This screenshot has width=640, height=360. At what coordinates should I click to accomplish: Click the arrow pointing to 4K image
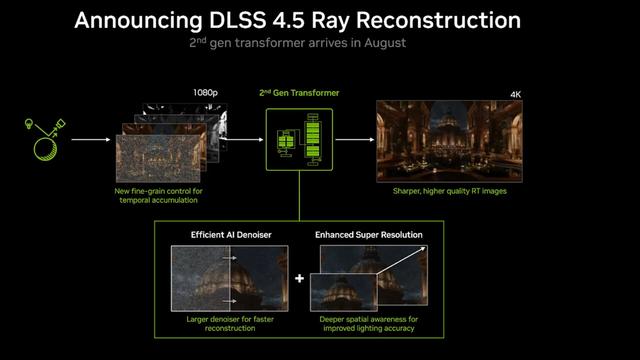(355, 140)
